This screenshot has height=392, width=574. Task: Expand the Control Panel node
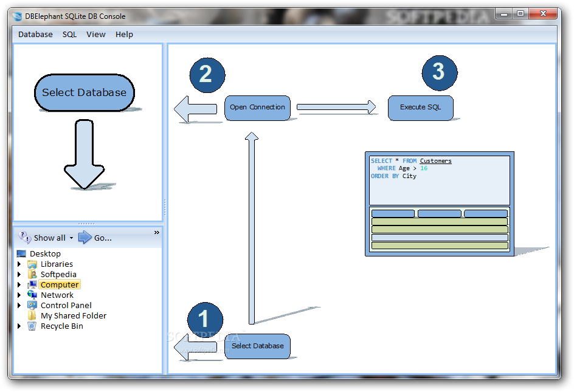tap(19, 305)
